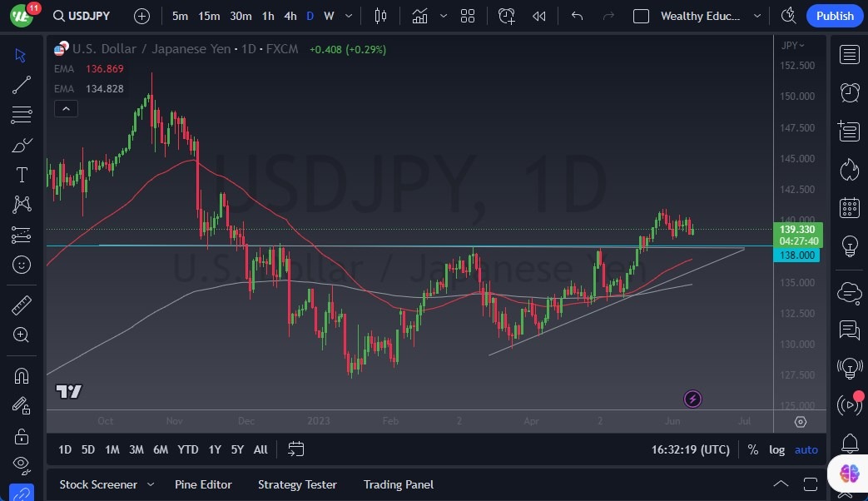
Task: Open the notifications bell panel
Action: click(x=849, y=444)
